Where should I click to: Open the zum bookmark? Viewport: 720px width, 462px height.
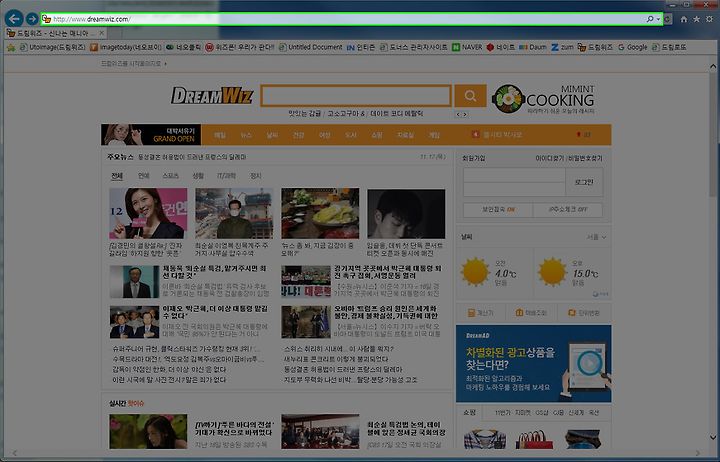click(562, 47)
